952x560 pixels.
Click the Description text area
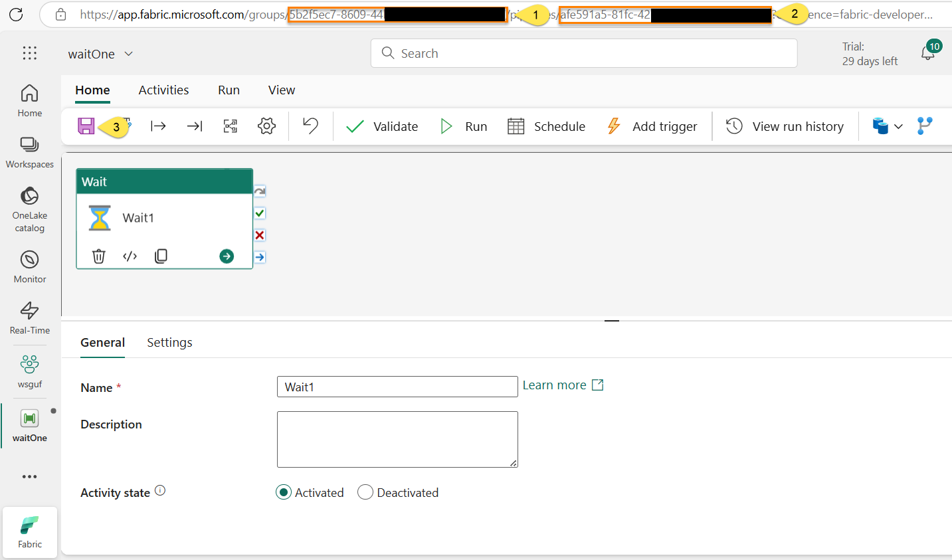[x=397, y=439]
